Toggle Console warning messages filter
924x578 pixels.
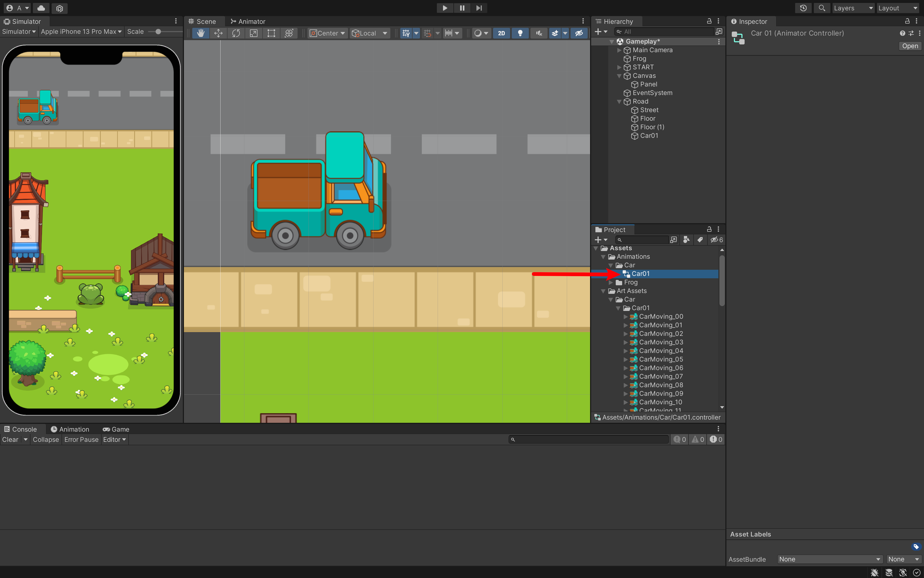click(x=698, y=440)
